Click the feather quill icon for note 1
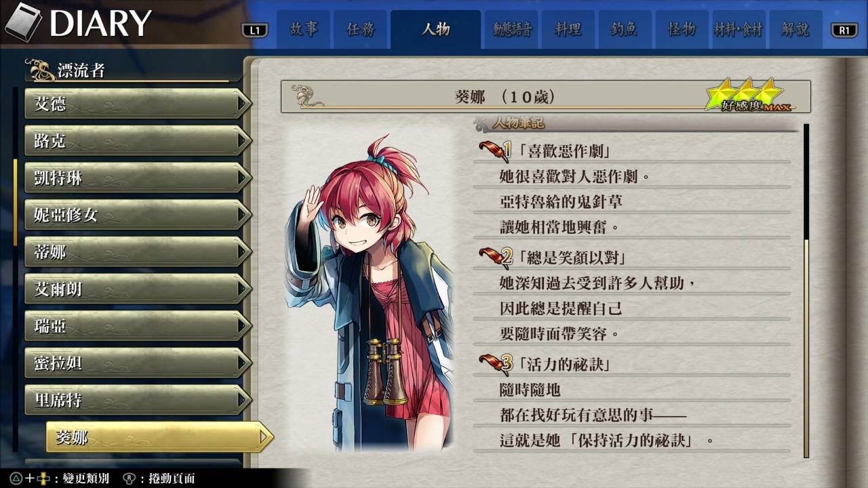This screenshot has width=868, height=488. (x=494, y=148)
